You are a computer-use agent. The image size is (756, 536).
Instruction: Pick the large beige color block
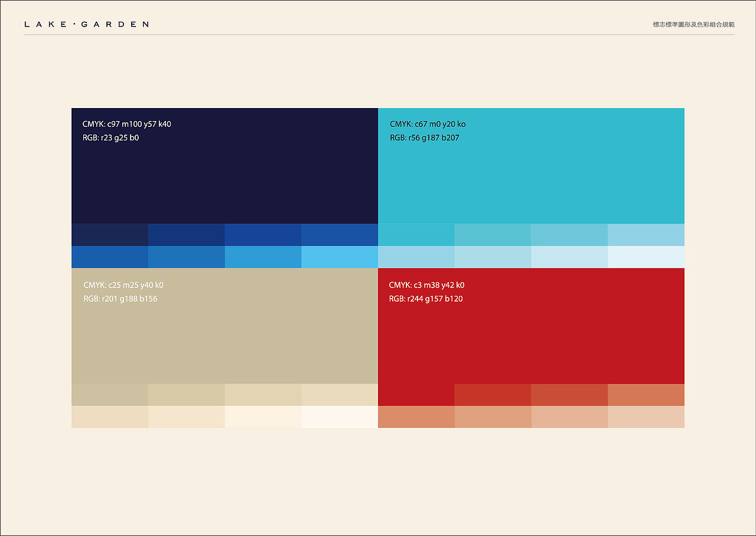click(x=224, y=326)
